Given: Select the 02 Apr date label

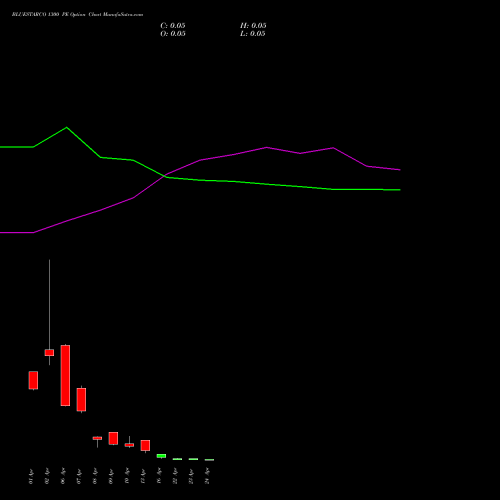Looking at the screenshot, I should (47, 476).
